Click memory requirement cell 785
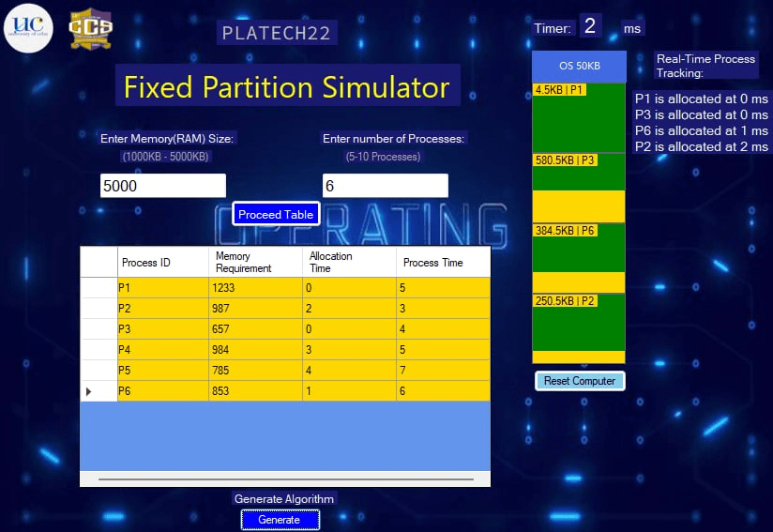 255,371
